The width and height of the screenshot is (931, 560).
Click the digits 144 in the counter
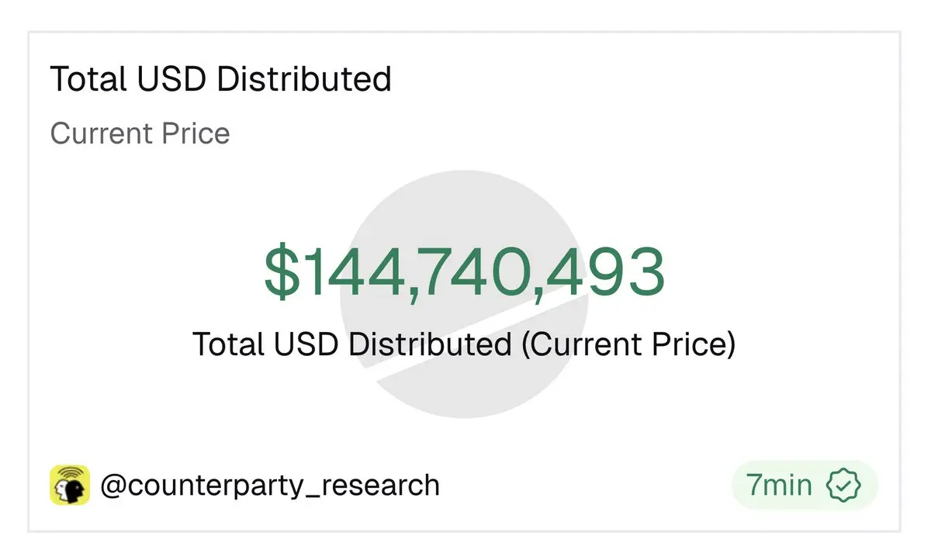click(x=353, y=273)
